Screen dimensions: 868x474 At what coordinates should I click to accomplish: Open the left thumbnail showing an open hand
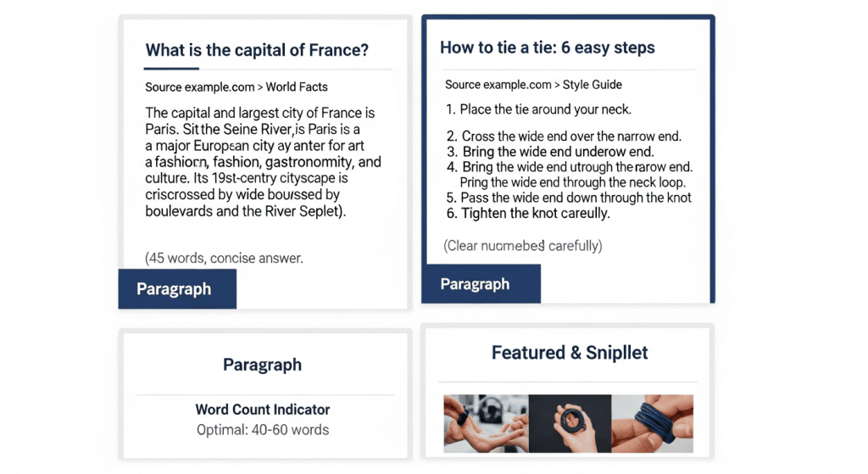click(486, 423)
